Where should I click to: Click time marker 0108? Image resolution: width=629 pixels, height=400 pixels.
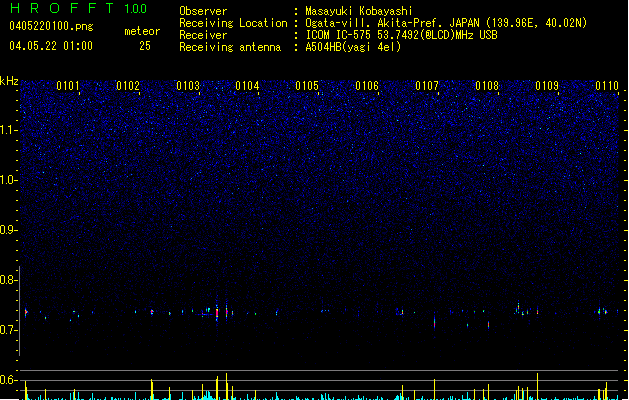(487, 85)
